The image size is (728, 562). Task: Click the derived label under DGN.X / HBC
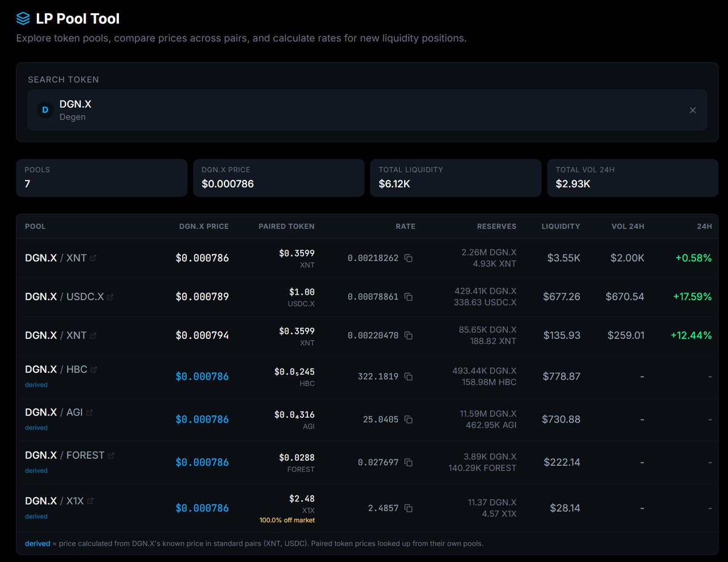(36, 385)
